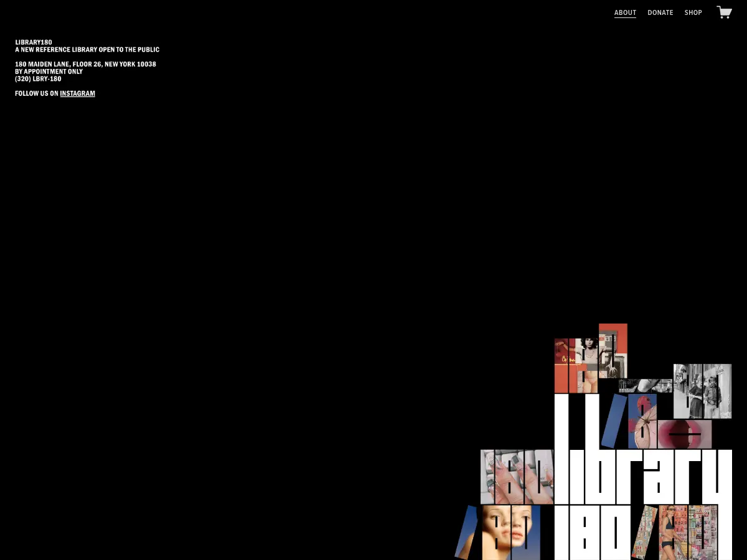Click the 'By Appointment Only' line
This screenshot has width=747, height=560.
coord(49,72)
